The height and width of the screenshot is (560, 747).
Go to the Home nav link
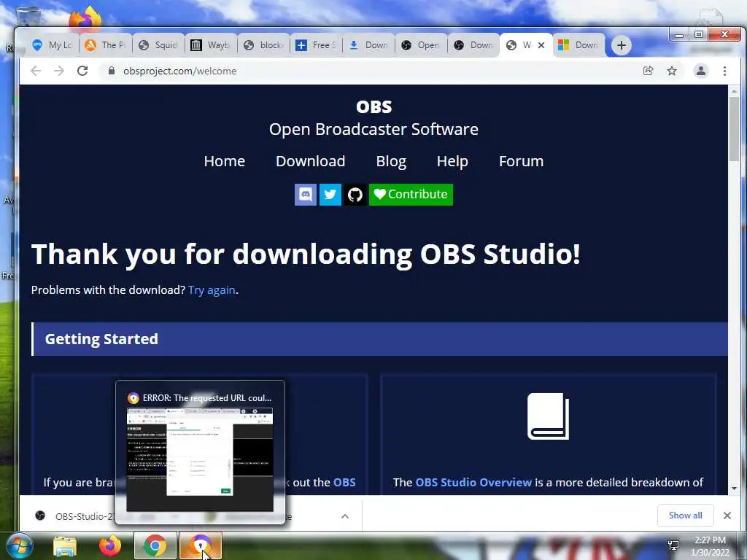225,161
